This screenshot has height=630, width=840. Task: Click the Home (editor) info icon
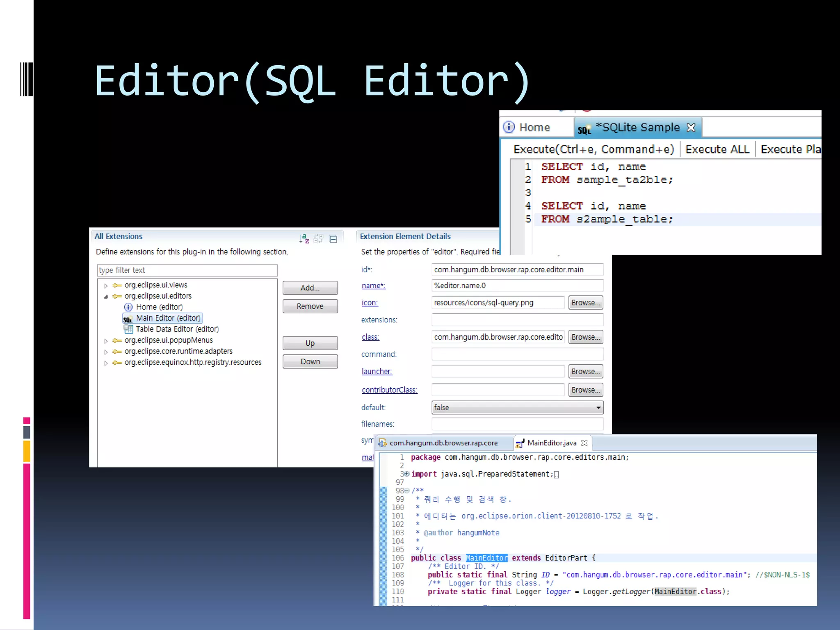(x=128, y=307)
